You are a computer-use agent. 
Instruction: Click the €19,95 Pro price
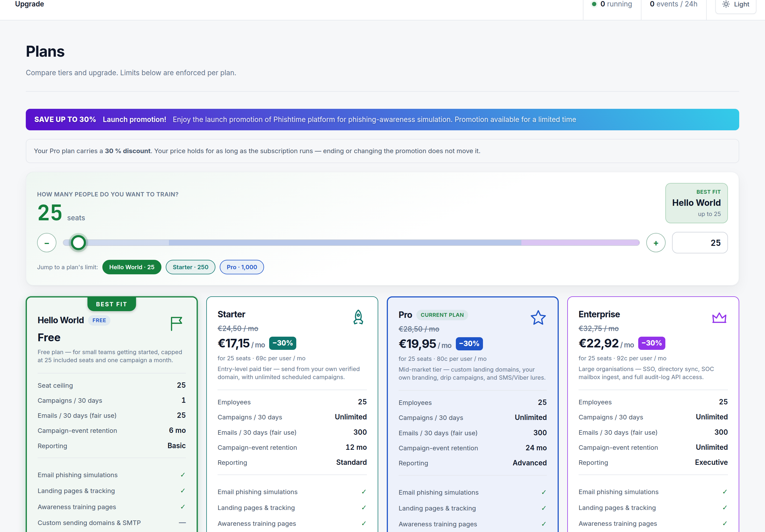(417, 344)
